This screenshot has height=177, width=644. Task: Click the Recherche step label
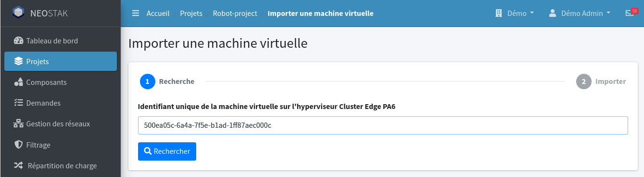[177, 82]
